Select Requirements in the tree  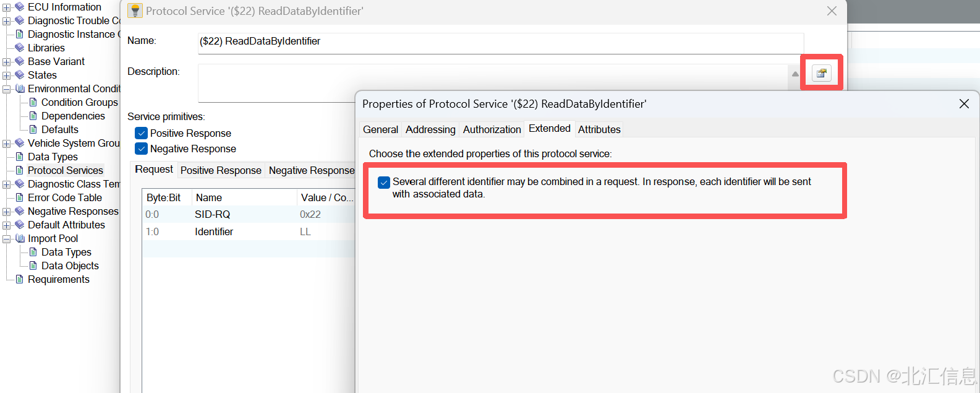(59, 279)
